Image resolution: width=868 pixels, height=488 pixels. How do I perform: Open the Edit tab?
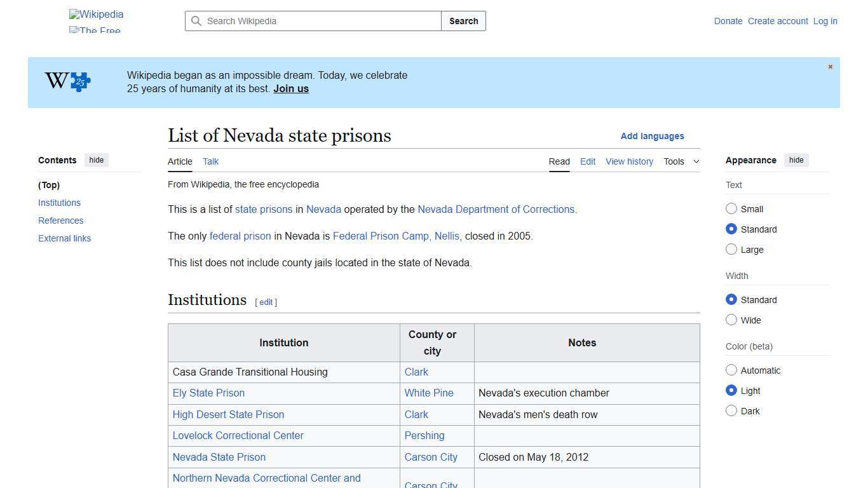coord(587,161)
